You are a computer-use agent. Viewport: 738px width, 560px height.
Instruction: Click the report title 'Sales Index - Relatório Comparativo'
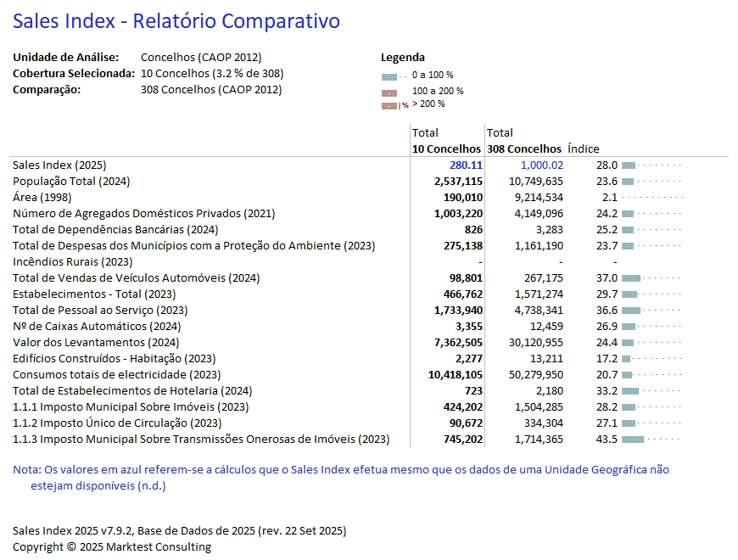click(176, 21)
